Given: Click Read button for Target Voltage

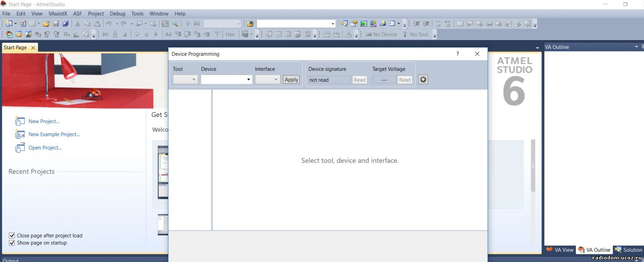Looking at the screenshot, I should point(405,80).
